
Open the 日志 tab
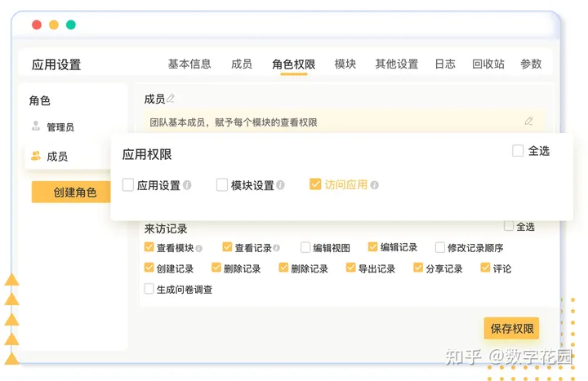coord(445,64)
